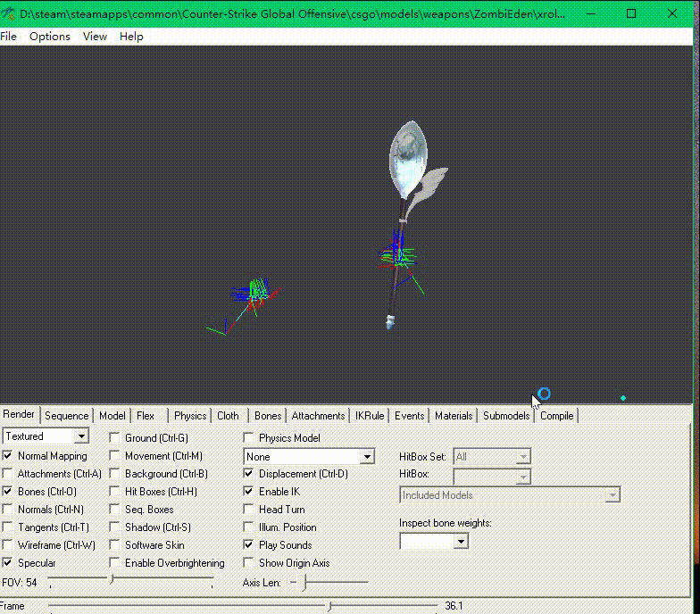Expand the Included Models dropdown
The height and width of the screenshot is (614, 700).
[x=510, y=494]
